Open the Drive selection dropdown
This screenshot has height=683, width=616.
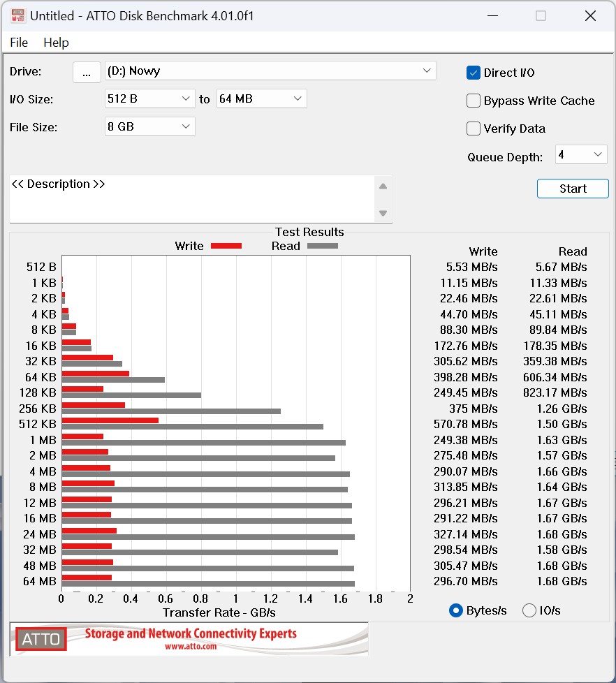click(x=270, y=71)
